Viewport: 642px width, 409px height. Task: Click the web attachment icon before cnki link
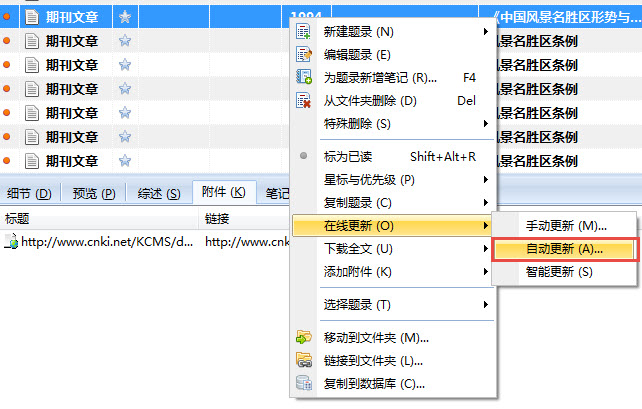click(x=11, y=242)
